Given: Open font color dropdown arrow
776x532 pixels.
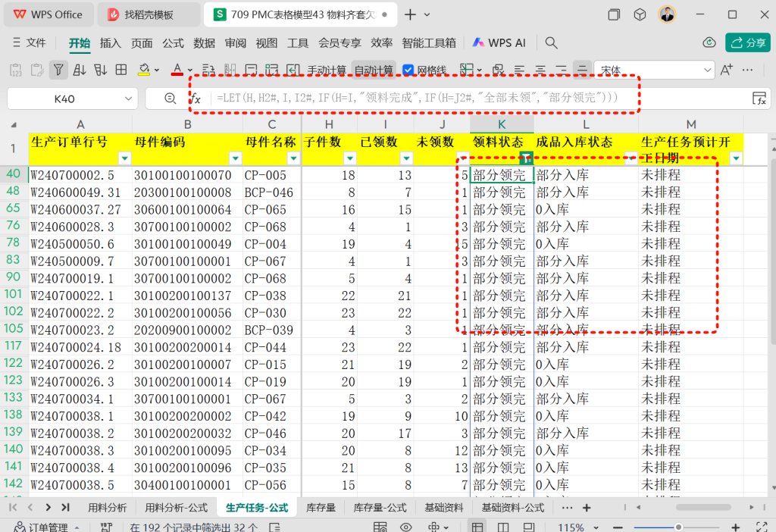Looking at the screenshot, I should [189, 70].
